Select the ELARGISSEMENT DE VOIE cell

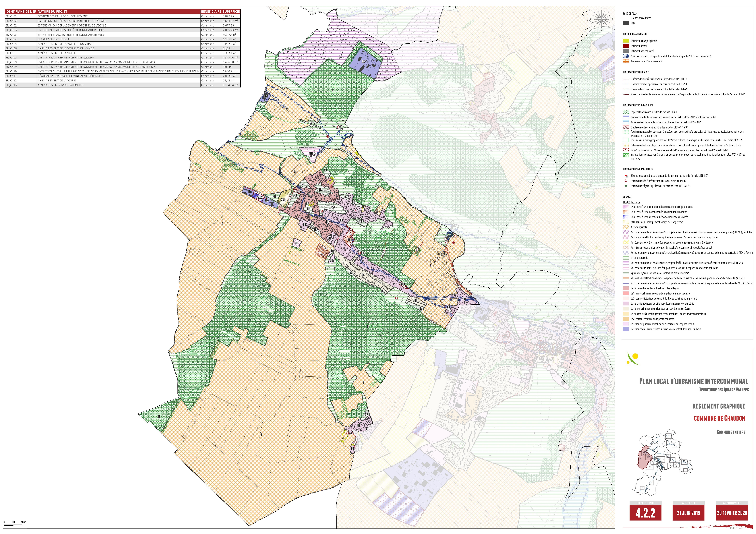tap(119, 39)
